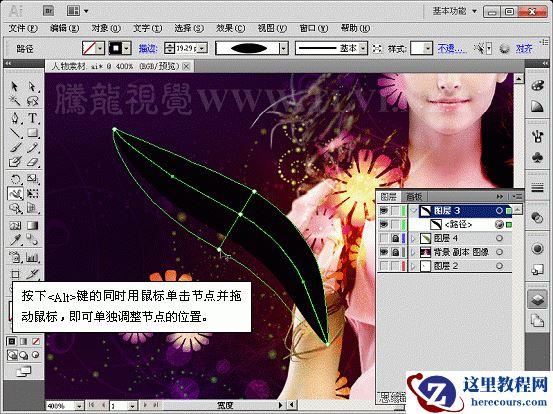
Task: Select the Type tool
Action: (x=32, y=118)
